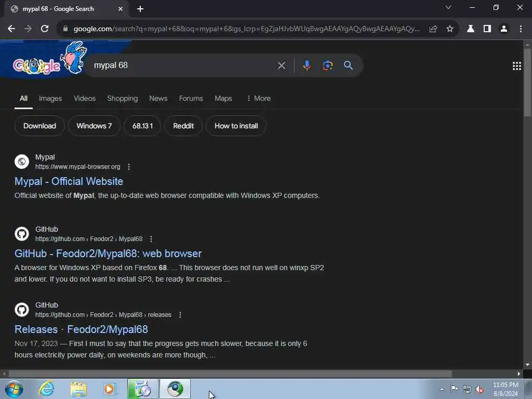Open network status tray icon

pos(467,389)
